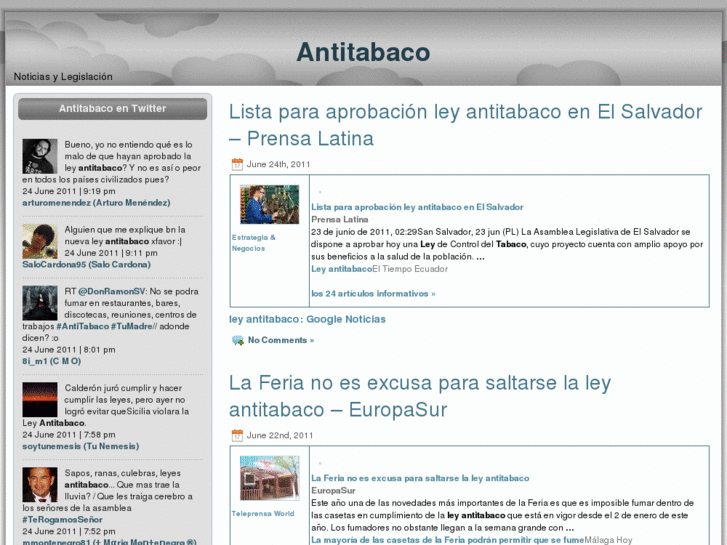The width and height of the screenshot is (727, 545).
Task: Go to the Antitabaco site title
Action: pos(363,52)
